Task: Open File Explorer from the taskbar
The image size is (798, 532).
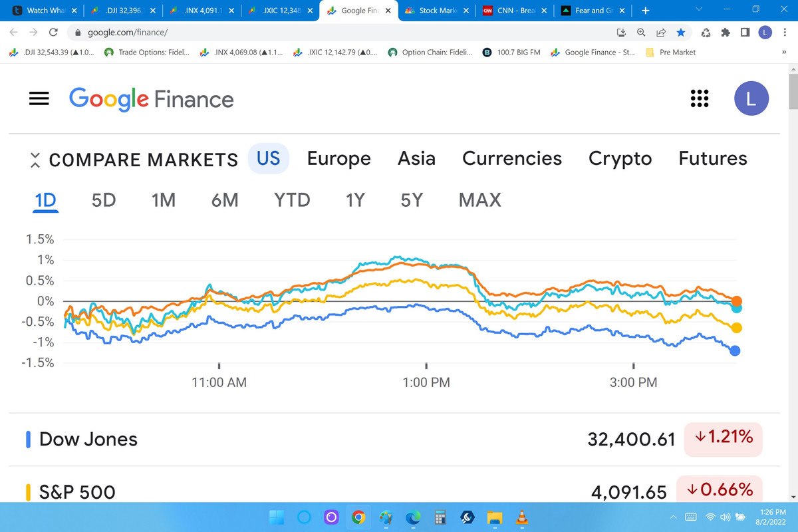Action: (494, 517)
